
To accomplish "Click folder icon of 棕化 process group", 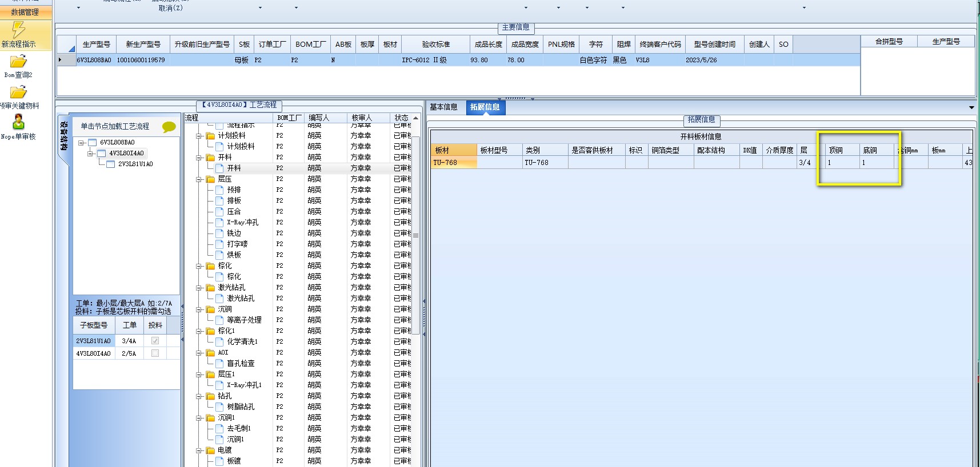I will coord(210,266).
